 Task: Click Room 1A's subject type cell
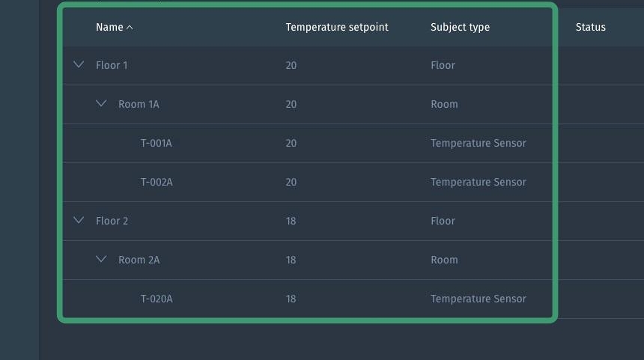444,104
